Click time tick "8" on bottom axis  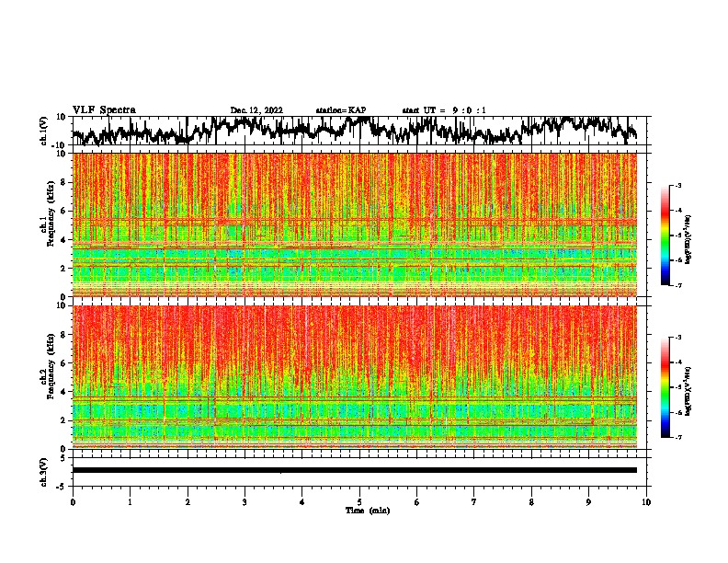point(531,502)
